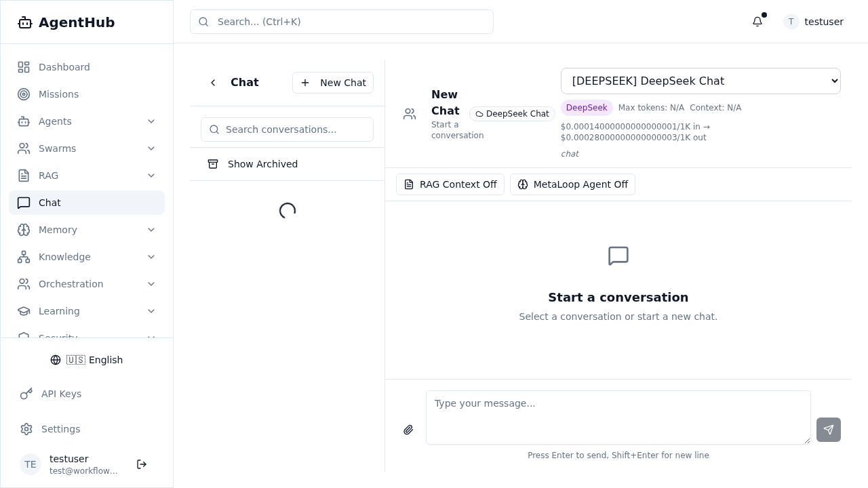
Task: Expand the Knowledge menu chevron
Action: click(151, 257)
